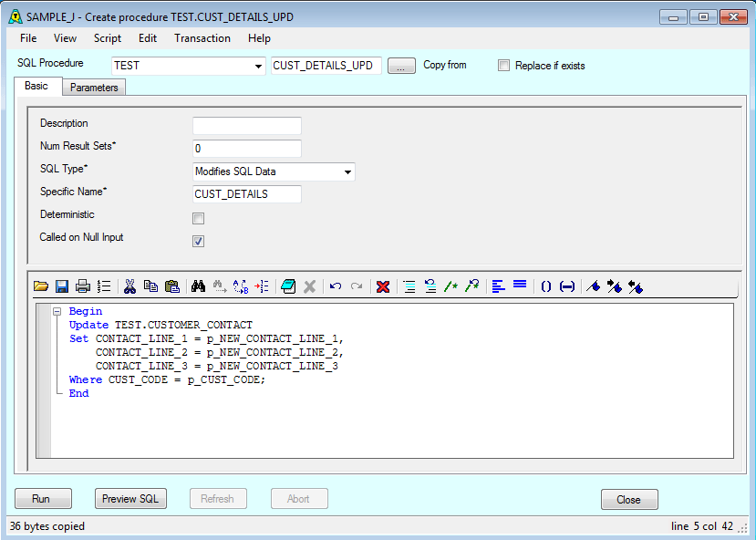Click the parentheses with dash icon
The width and height of the screenshot is (756, 540).
(567, 286)
